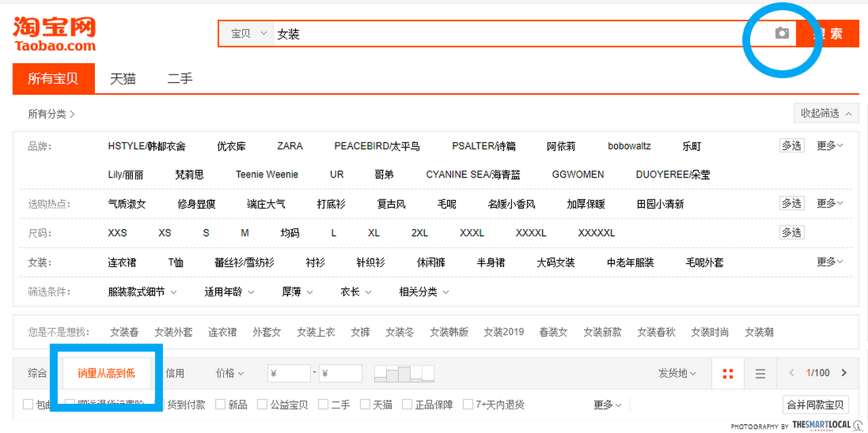
Task: Toggle the 7+天内退货 checkbox
Action: (x=468, y=405)
